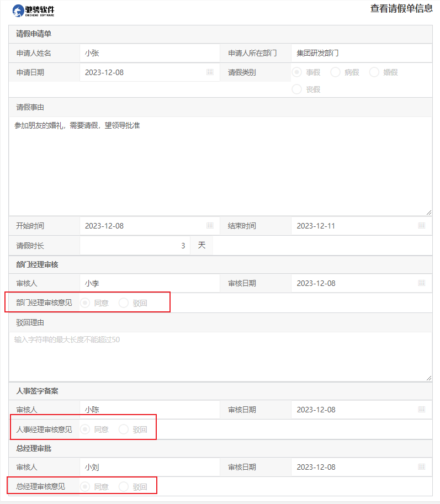Grab the resize handle of 请假事由 textarea
The width and height of the screenshot is (440, 504).
pyautogui.click(x=428, y=212)
